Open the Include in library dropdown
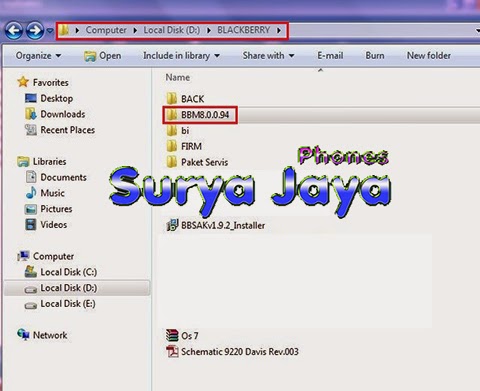 [181, 56]
